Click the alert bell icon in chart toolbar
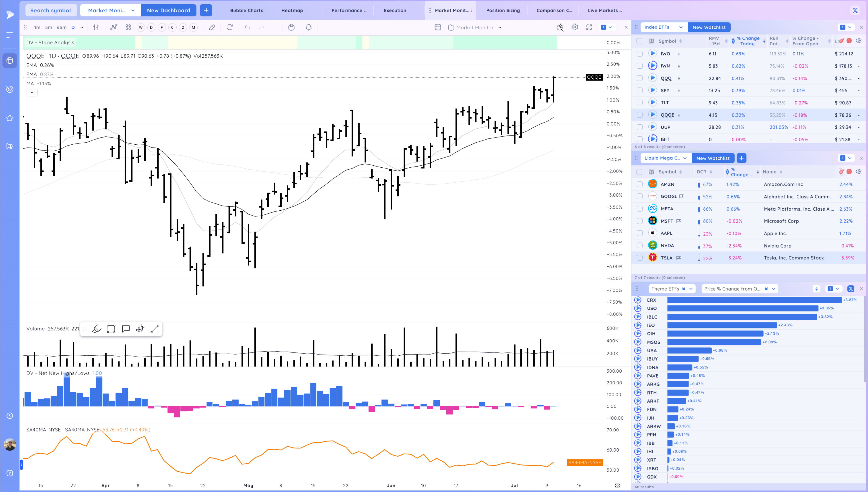 (x=309, y=27)
